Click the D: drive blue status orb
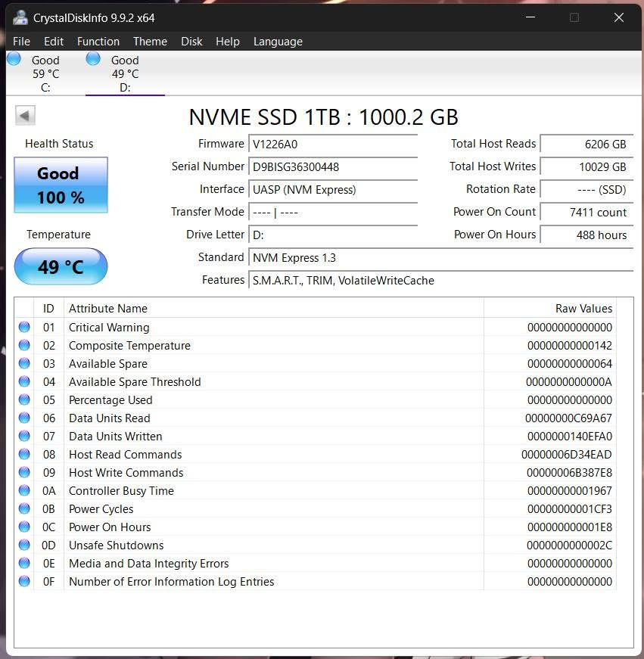Screen dimensions: 644x659 93,58
